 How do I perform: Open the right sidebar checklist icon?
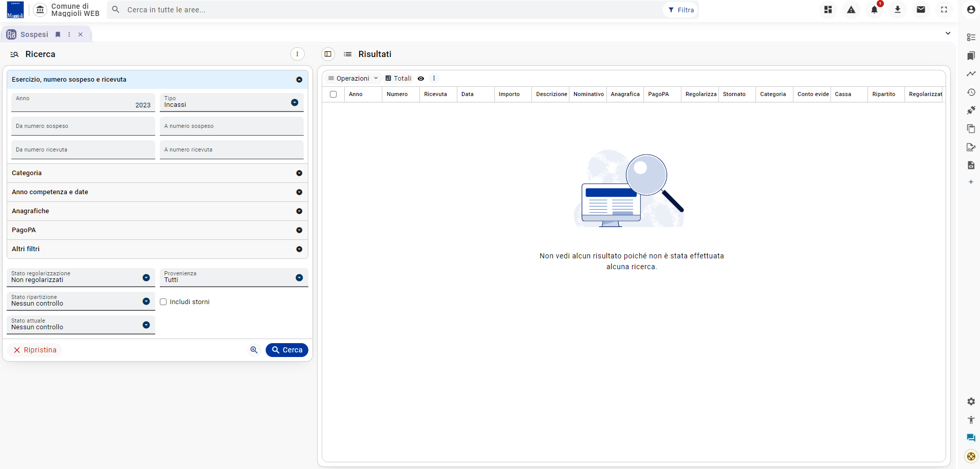click(971, 37)
